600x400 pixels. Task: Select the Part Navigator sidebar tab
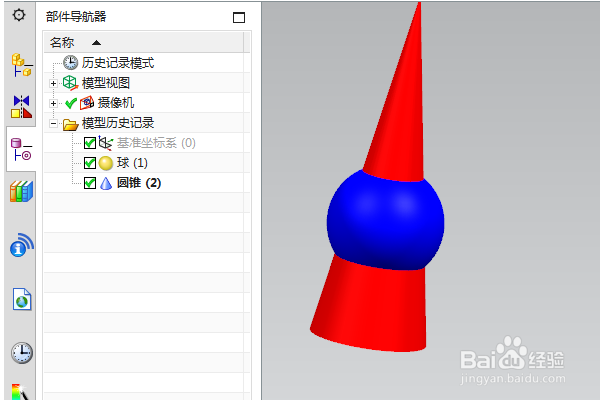(x=21, y=149)
